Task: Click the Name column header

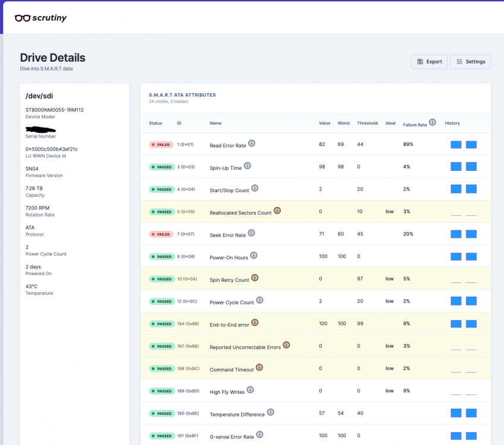Action: 215,123
